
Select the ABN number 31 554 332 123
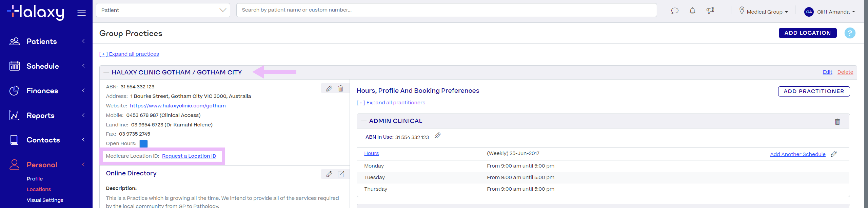click(x=137, y=87)
